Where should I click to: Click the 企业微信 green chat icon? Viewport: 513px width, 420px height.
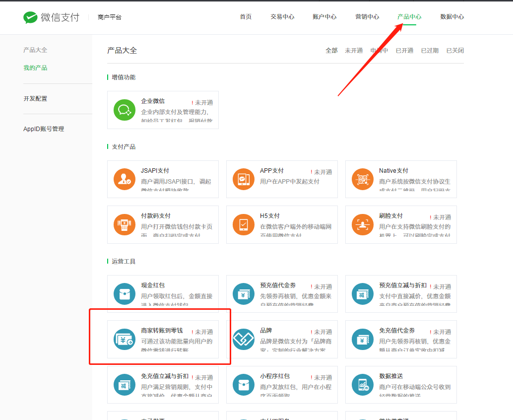[x=124, y=110]
